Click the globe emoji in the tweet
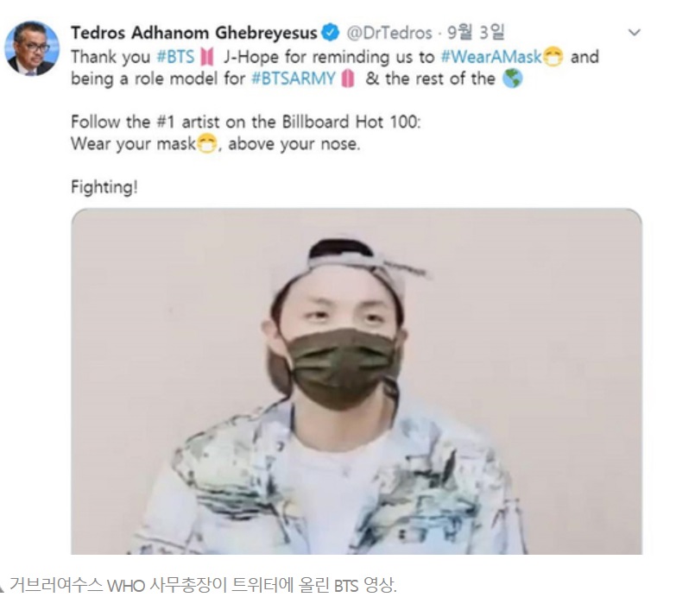Screen dimensions: 695x616 pyautogui.click(x=513, y=79)
